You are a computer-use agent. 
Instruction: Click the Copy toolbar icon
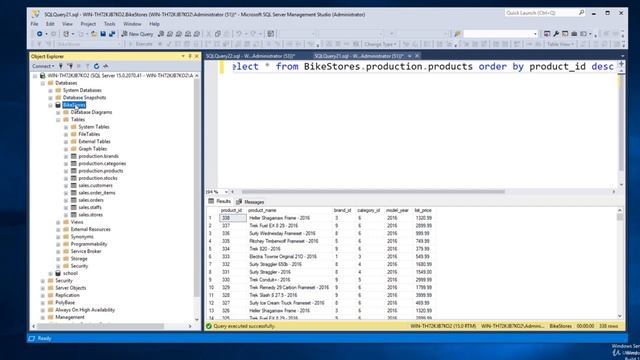click(218, 34)
